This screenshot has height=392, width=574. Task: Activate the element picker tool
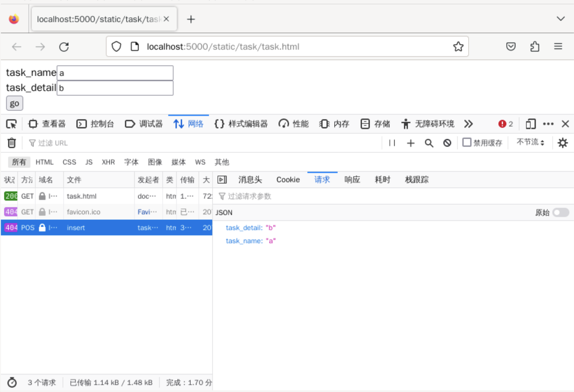coord(11,124)
